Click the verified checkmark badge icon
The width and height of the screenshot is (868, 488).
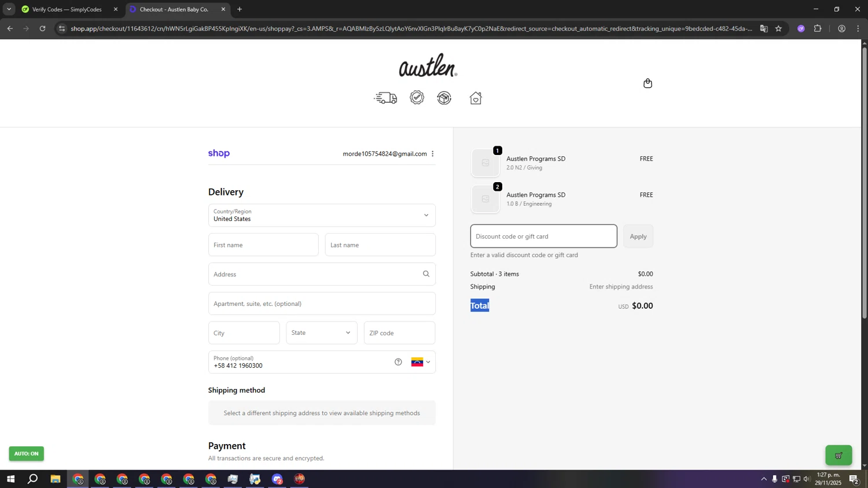(417, 98)
